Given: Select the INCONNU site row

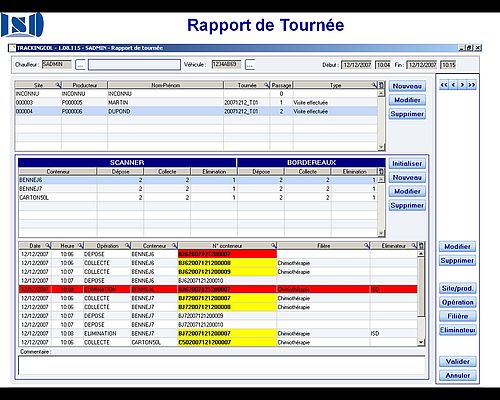Looking at the screenshot, I should (196, 94).
